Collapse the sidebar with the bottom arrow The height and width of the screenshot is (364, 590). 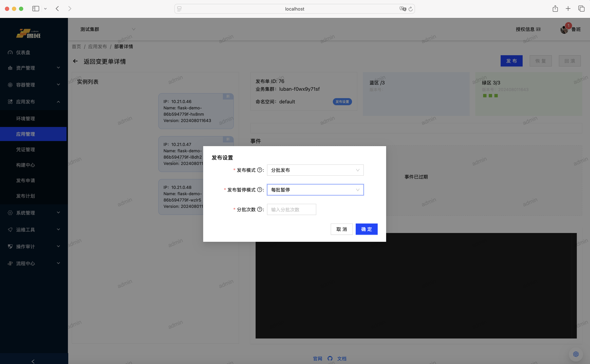(33, 361)
